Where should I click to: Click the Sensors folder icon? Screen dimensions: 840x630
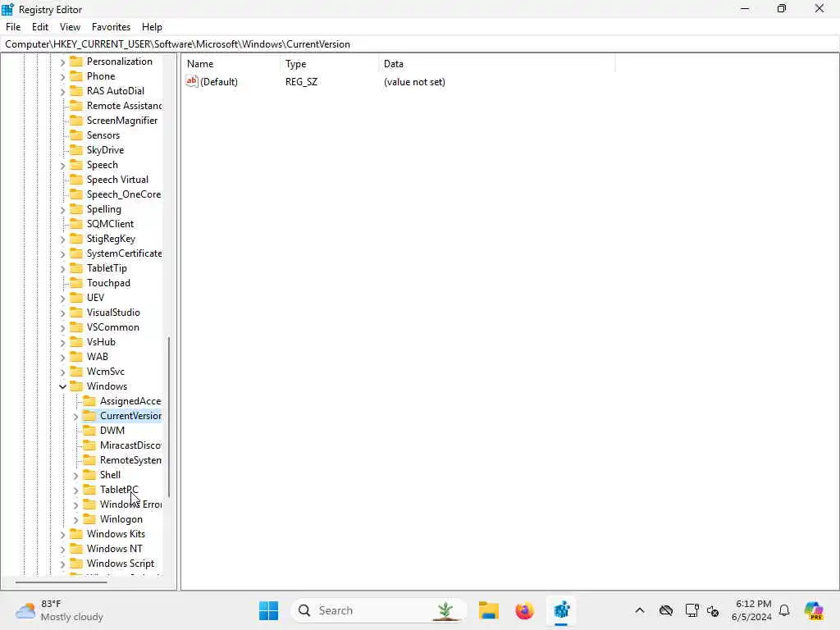tap(76, 135)
